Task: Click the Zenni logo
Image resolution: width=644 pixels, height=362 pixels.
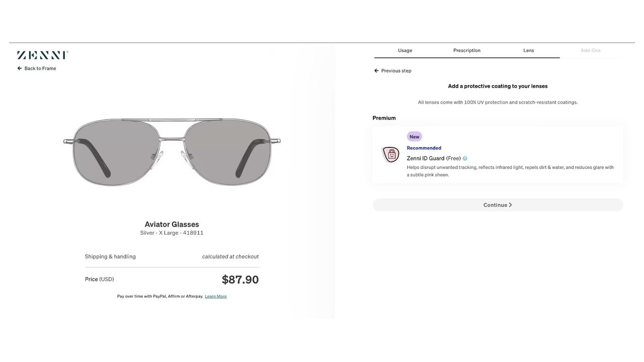Action: pyautogui.click(x=42, y=55)
